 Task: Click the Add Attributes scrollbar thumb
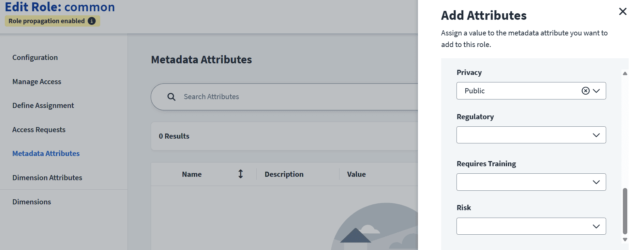tap(625, 211)
